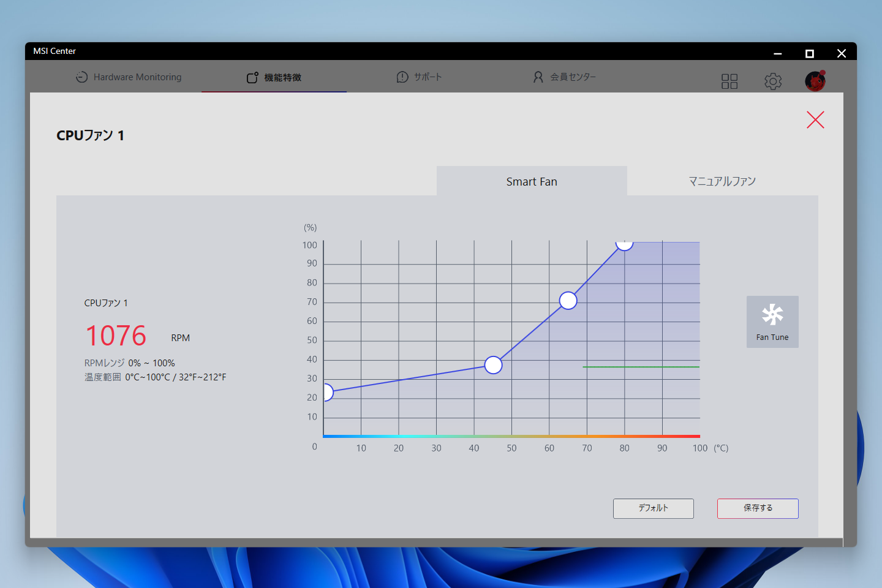Click the 保存する button

pos(758,508)
